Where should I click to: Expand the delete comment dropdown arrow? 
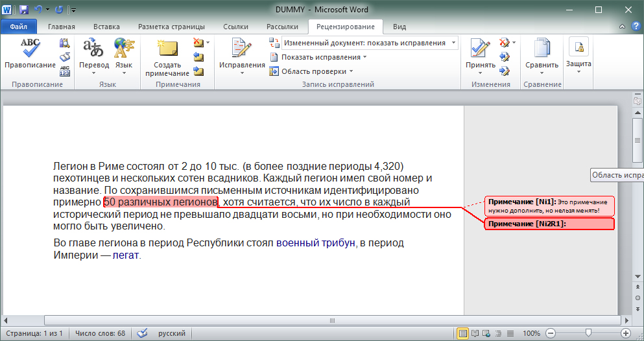208,42
